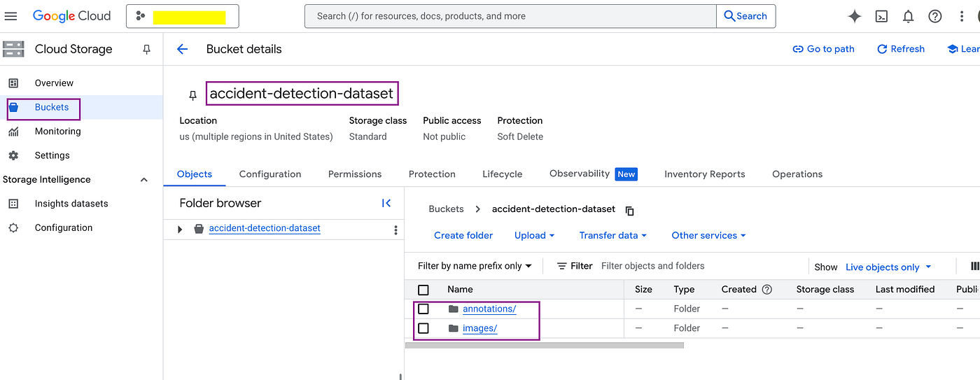Open the column display options icon

(x=975, y=266)
